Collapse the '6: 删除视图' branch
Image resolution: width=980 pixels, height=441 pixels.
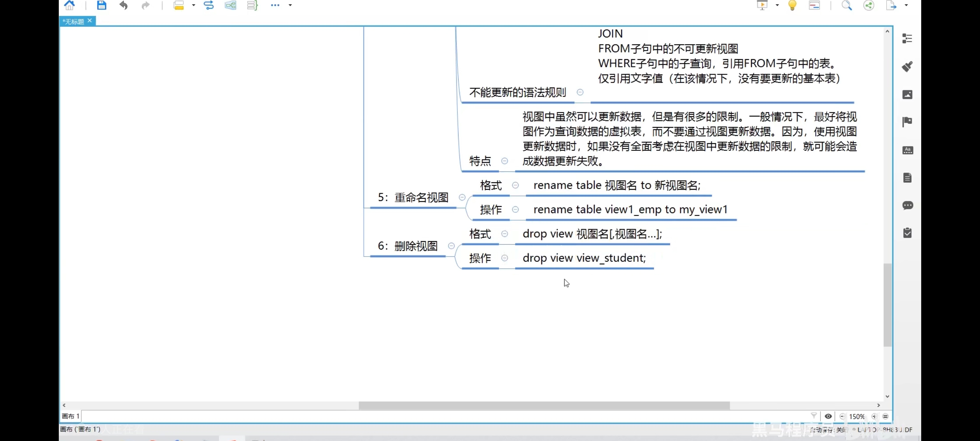451,246
